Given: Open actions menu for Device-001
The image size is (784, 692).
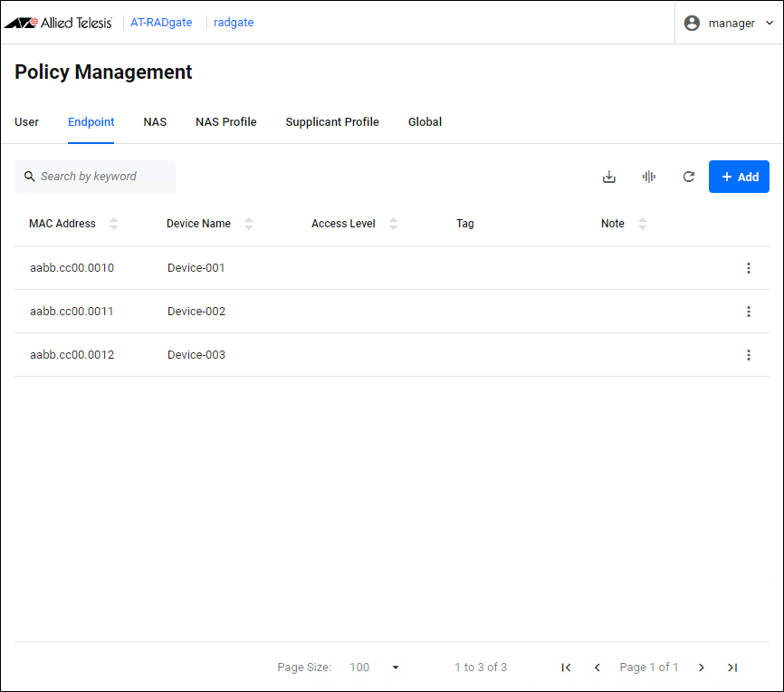Looking at the screenshot, I should (x=748, y=268).
